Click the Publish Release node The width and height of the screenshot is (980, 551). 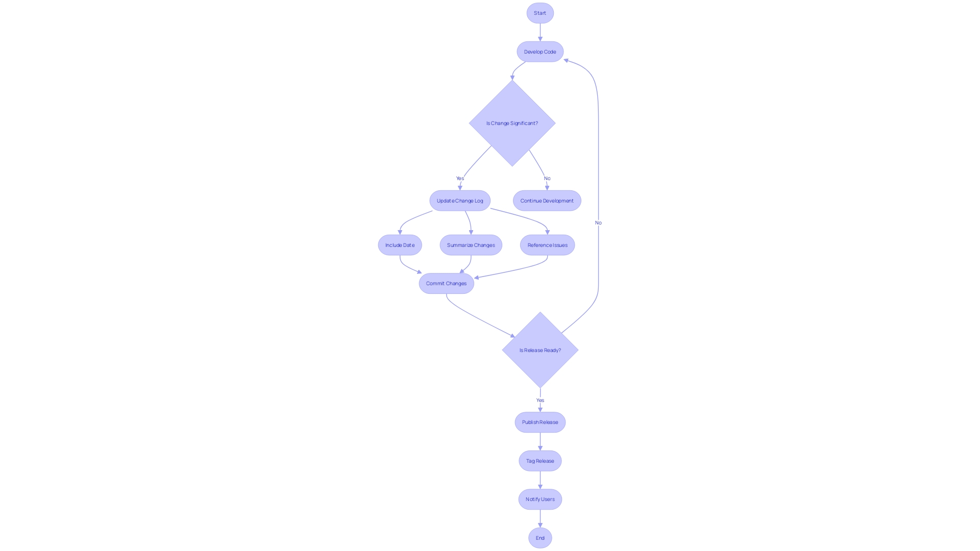(540, 422)
